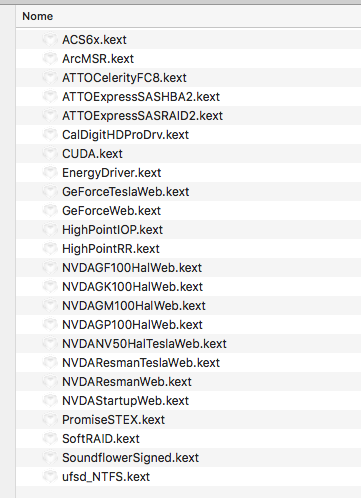Select the file name SoftRAID.kext

pos(101,439)
